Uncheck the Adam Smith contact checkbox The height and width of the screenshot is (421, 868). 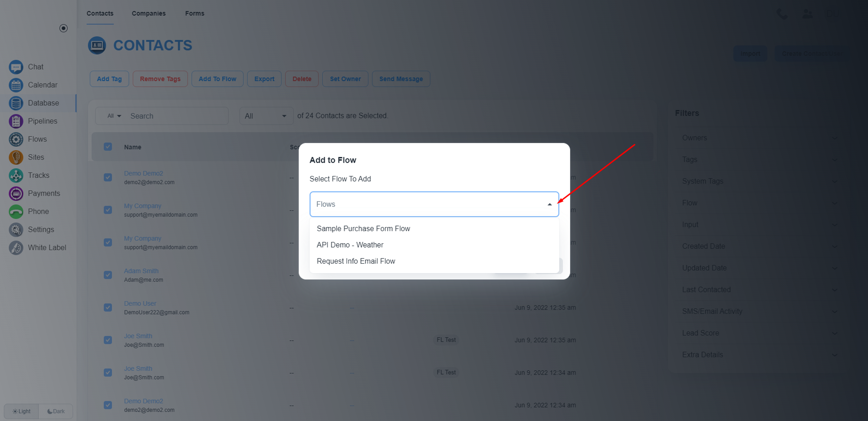point(108,275)
